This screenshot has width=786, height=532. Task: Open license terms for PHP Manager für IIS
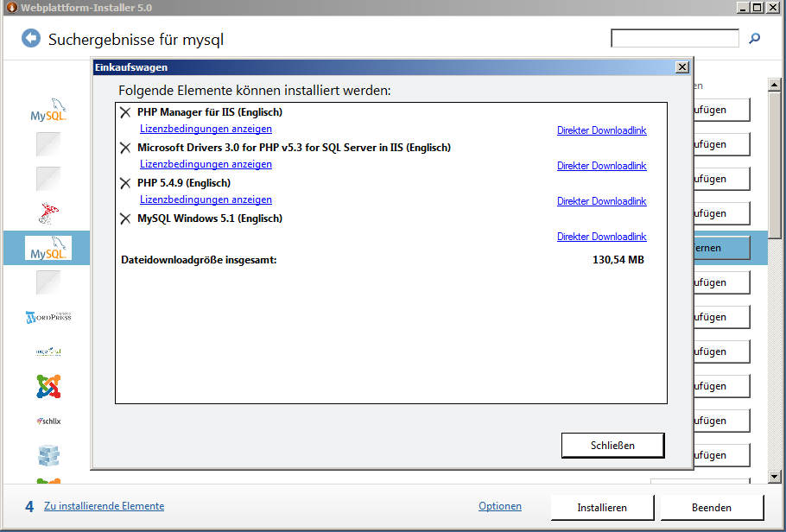coord(206,129)
